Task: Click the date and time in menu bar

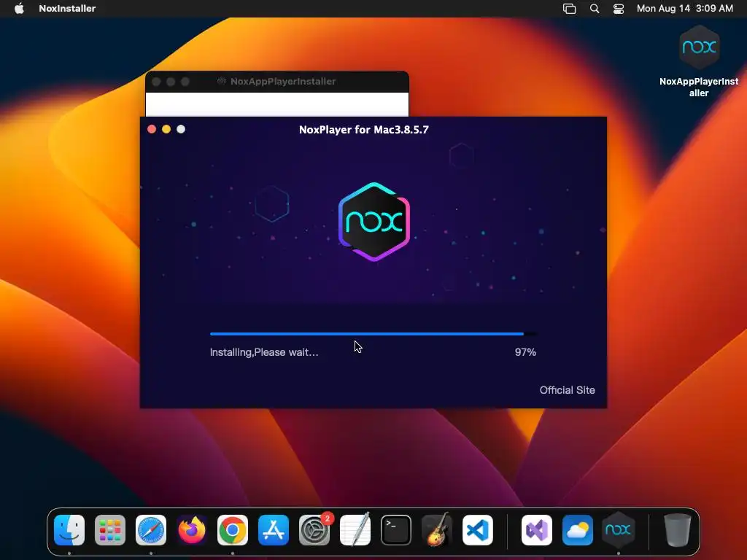Action: click(x=684, y=8)
